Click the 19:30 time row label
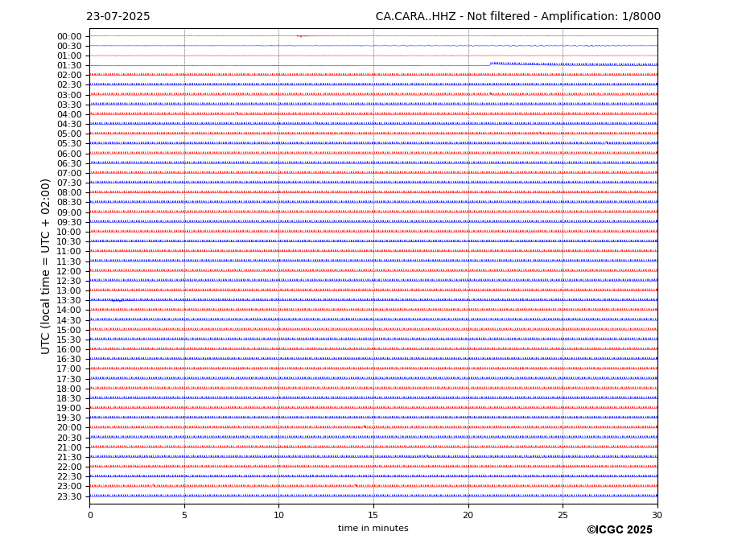The height and width of the screenshot is (560, 746). click(x=69, y=418)
